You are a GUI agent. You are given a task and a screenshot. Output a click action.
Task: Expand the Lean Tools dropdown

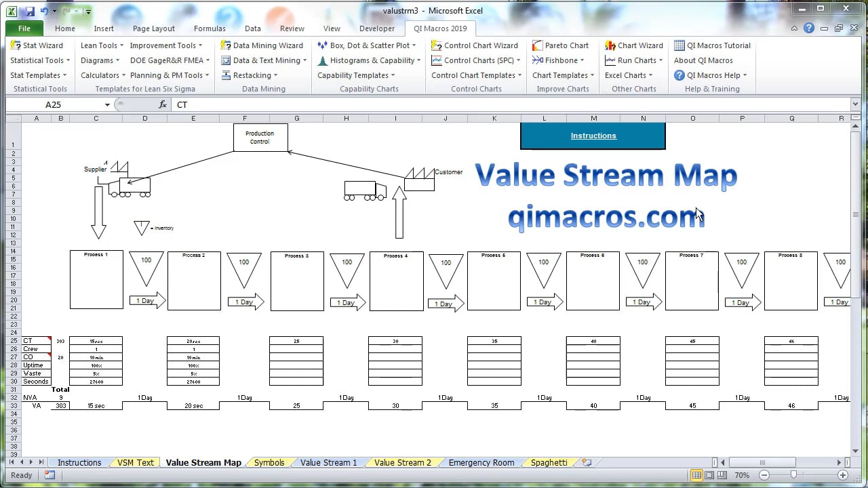coord(102,45)
